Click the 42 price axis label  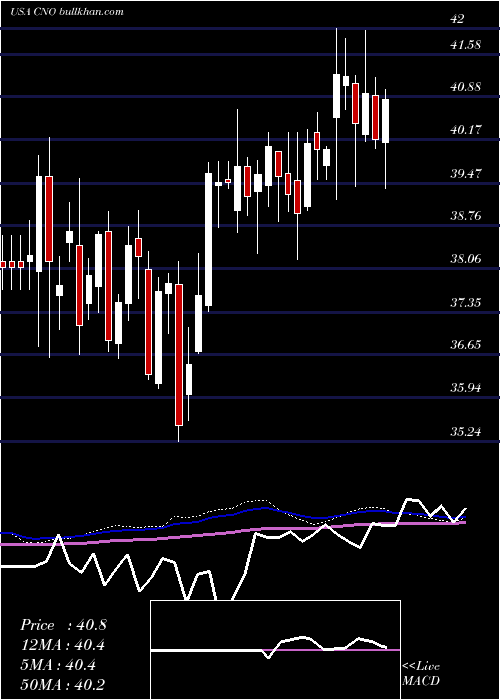[x=458, y=19]
